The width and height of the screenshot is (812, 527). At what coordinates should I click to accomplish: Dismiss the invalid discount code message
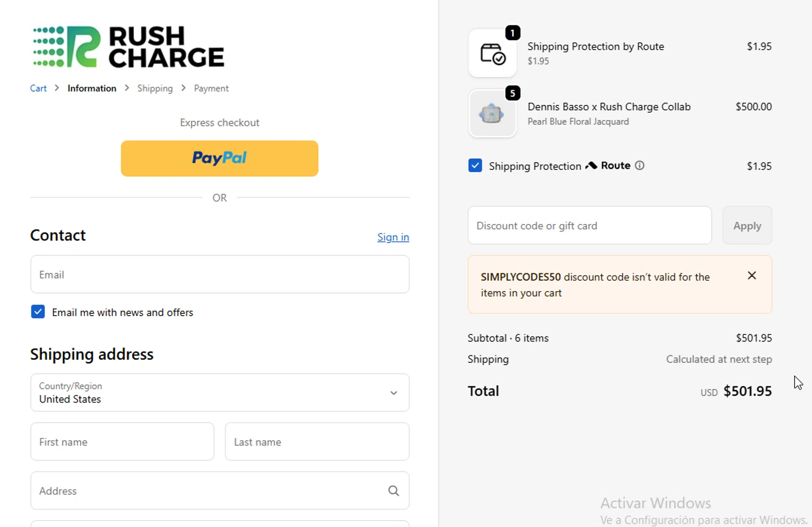[752, 275]
